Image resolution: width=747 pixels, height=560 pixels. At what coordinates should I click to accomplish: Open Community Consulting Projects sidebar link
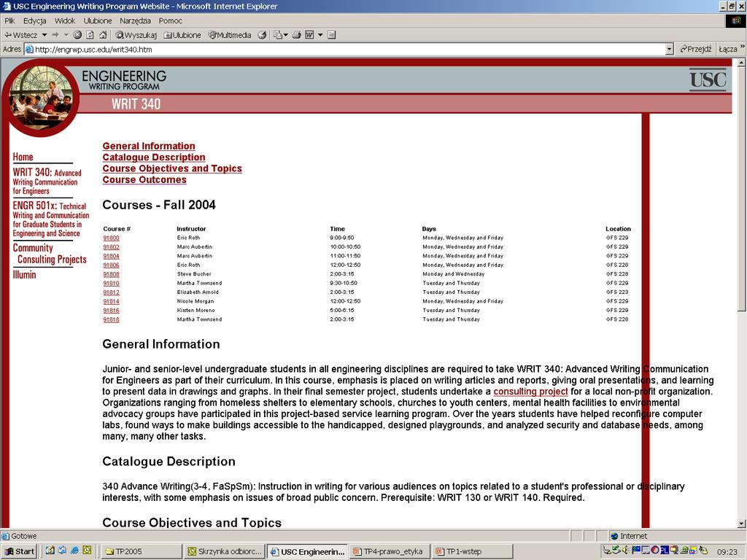tap(50, 253)
